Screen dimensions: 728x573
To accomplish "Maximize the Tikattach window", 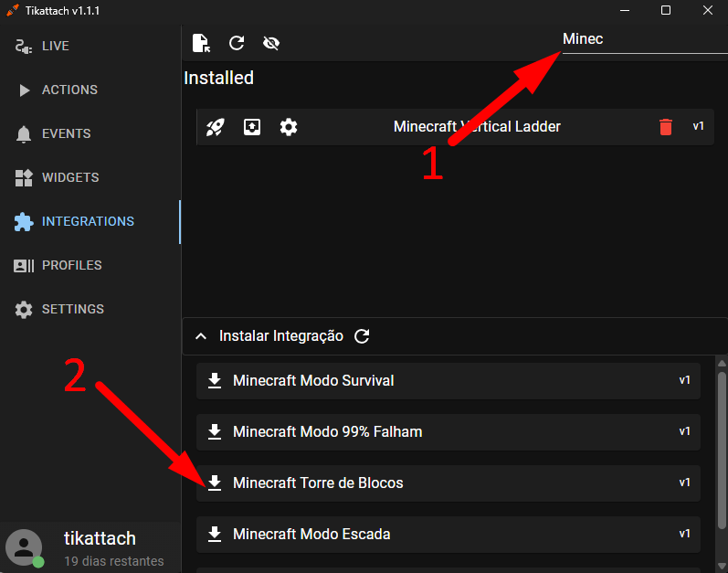I will (x=666, y=10).
